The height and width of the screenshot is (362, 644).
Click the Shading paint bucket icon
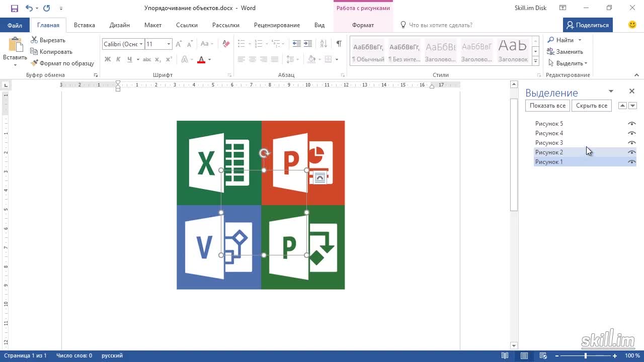tap(311, 59)
